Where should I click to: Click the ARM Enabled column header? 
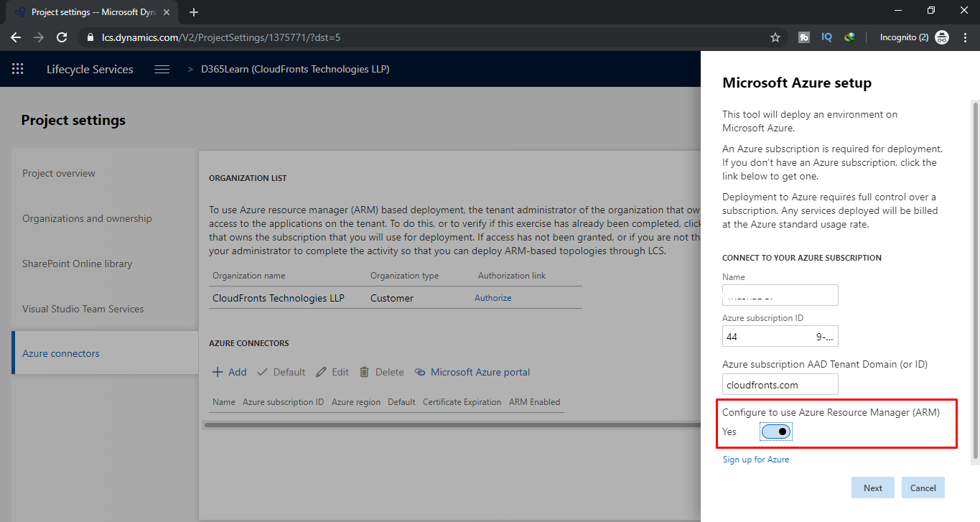coord(534,402)
